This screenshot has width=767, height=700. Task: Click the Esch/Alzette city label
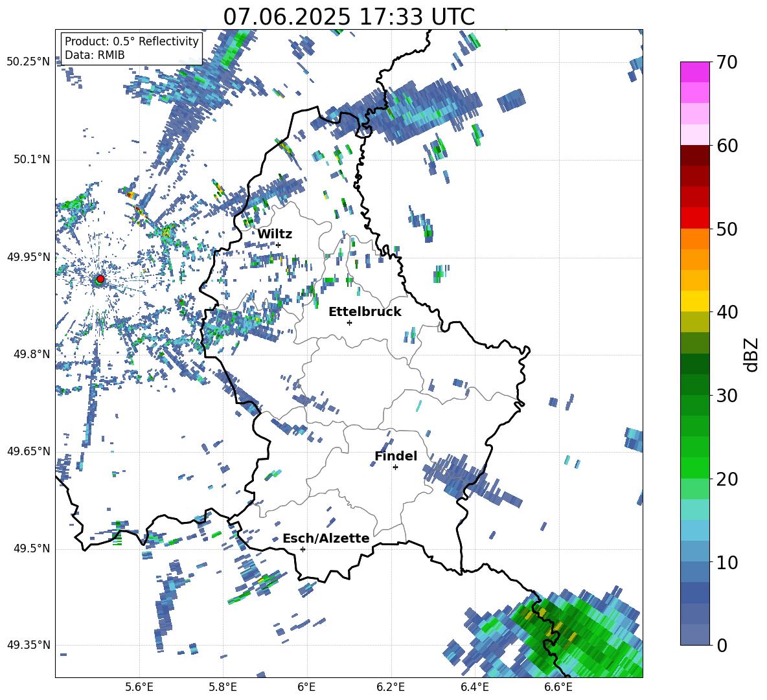tap(326, 539)
